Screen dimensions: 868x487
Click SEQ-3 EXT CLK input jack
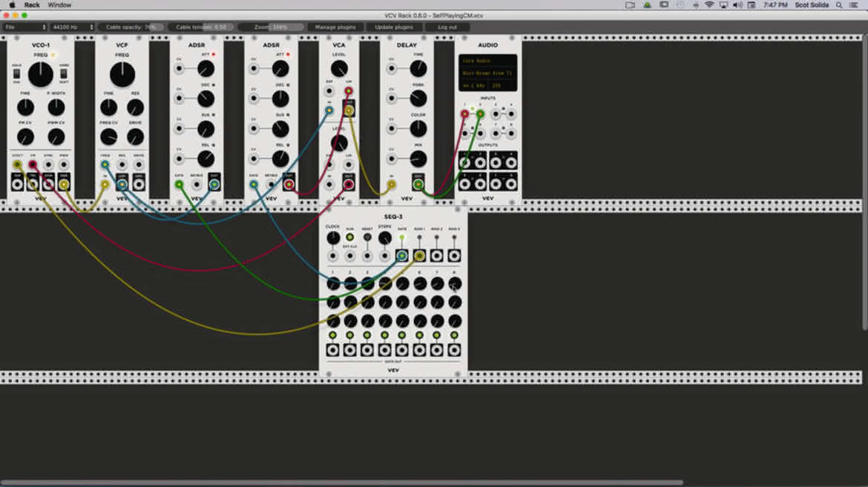(350, 256)
